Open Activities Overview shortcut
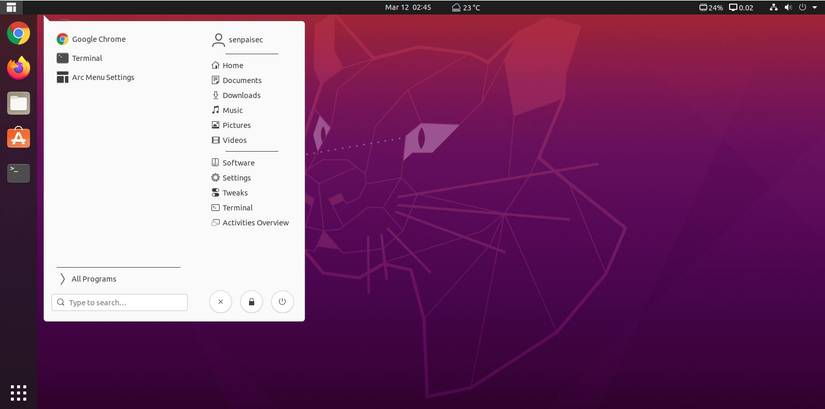825x409 pixels. point(250,223)
